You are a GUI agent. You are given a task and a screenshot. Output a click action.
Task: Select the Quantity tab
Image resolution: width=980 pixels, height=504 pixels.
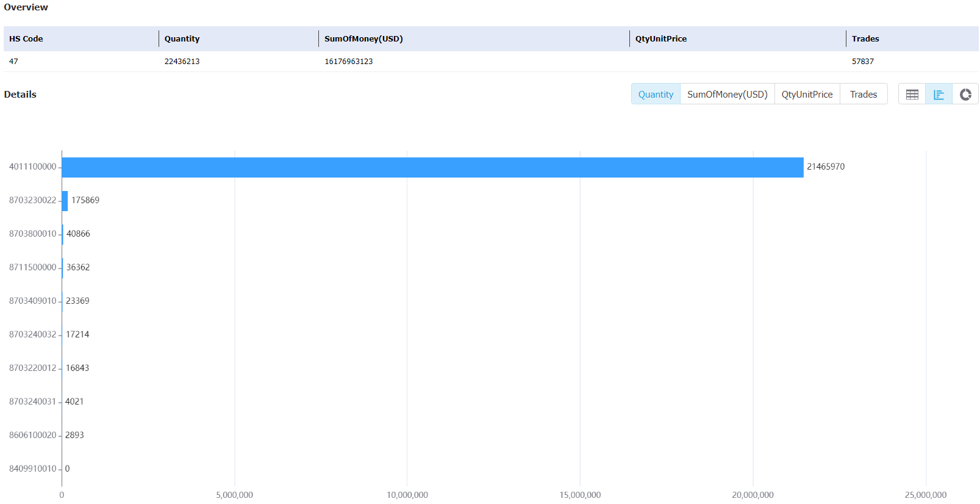point(656,95)
